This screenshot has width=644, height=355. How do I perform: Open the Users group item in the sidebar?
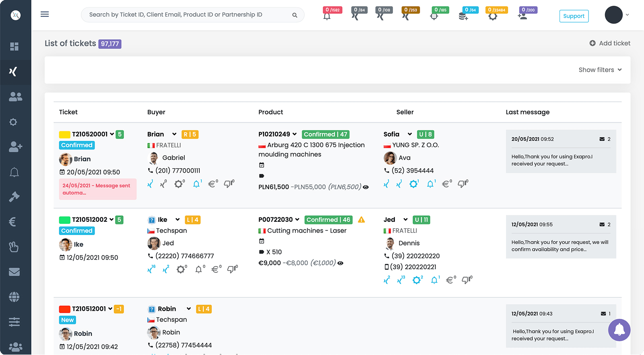[15, 97]
